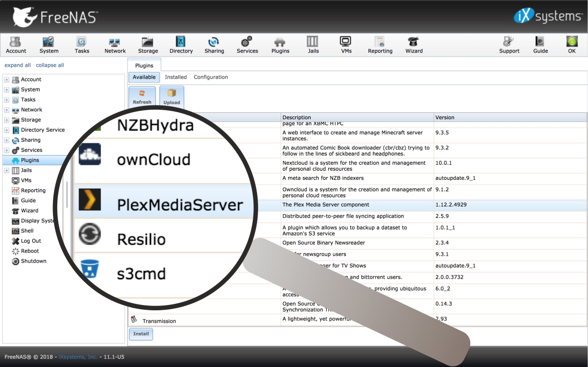Open Reporting from the top toolbar
The image size is (588, 367).
point(380,45)
